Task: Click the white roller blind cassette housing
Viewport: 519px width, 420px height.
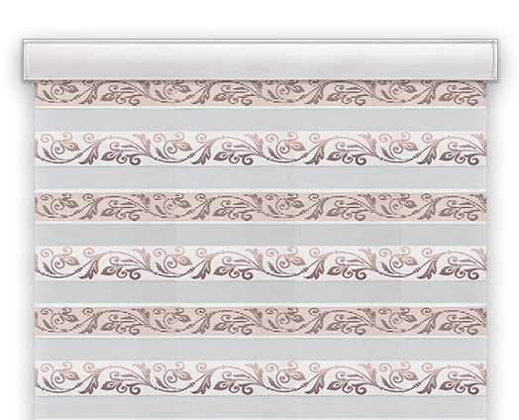Action: [x=260, y=59]
